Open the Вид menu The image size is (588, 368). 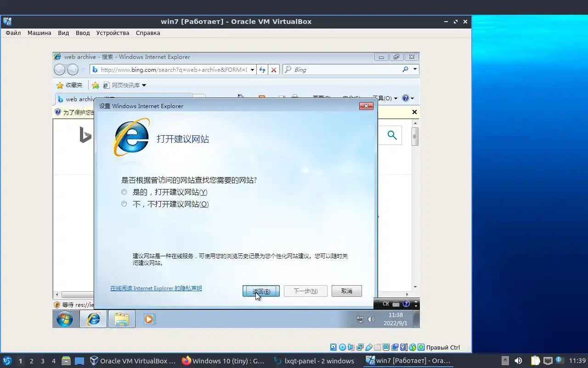click(63, 33)
